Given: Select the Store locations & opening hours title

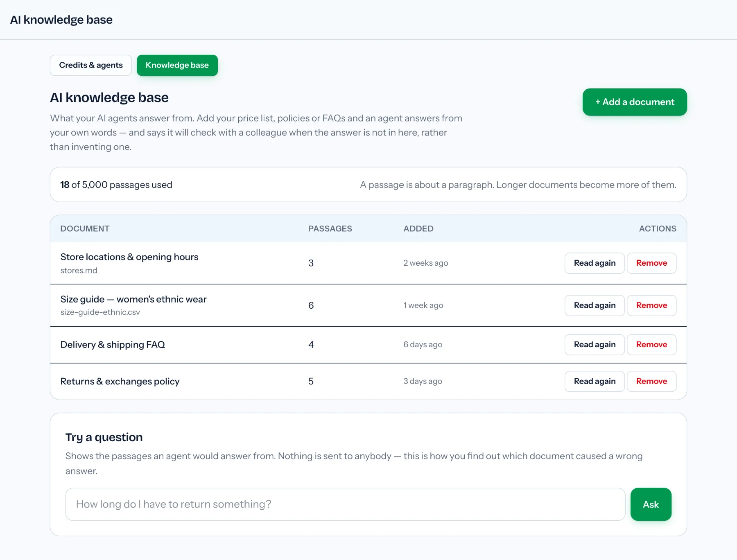Looking at the screenshot, I should click(x=129, y=257).
